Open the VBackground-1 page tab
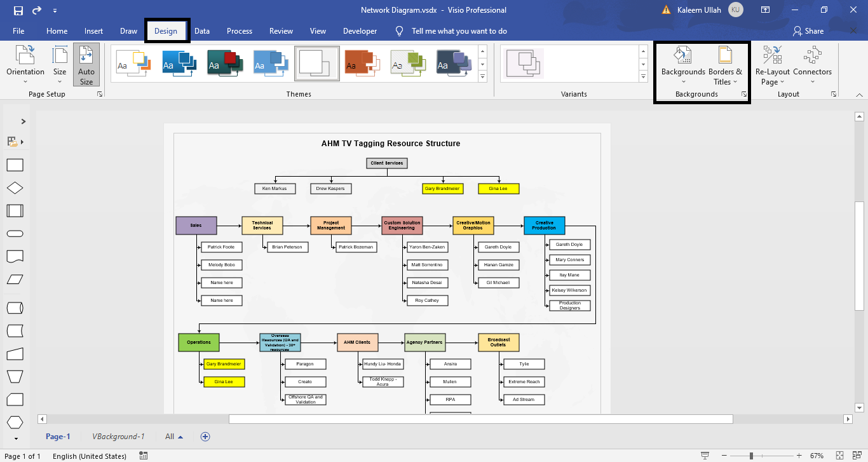This screenshot has height=462, width=868. 120,436
